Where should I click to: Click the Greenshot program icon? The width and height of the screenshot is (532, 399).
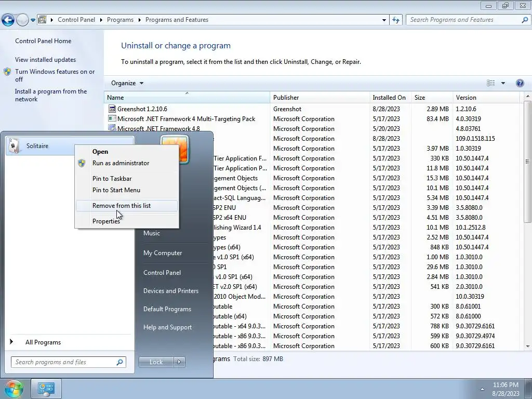tap(112, 109)
